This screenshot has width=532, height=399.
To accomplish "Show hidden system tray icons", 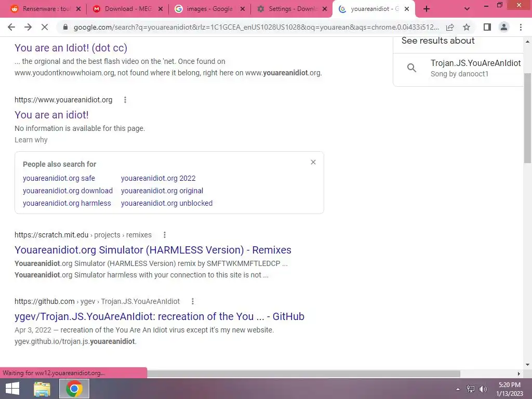I will (x=458, y=389).
